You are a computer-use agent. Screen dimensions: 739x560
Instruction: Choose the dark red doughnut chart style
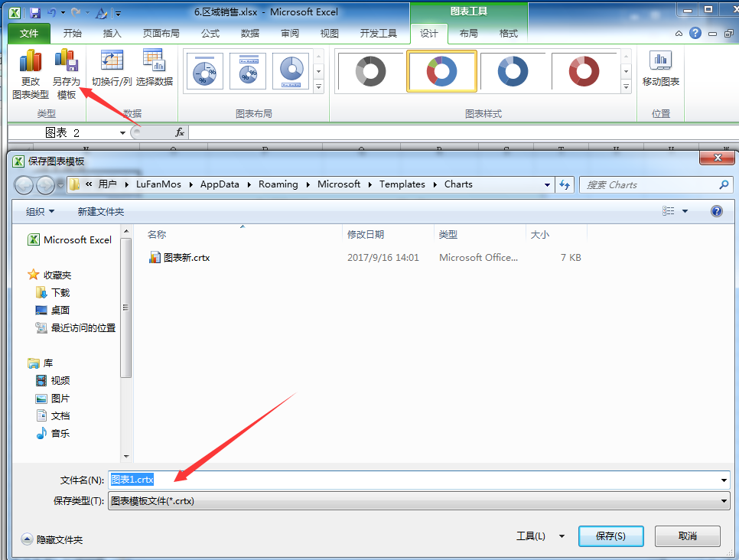pyautogui.click(x=584, y=72)
